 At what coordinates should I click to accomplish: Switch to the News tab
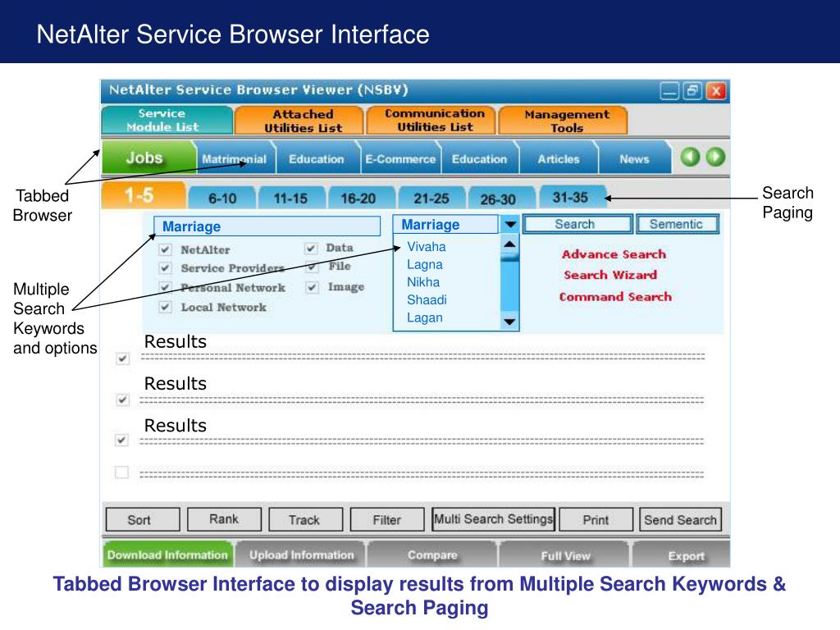[634, 159]
